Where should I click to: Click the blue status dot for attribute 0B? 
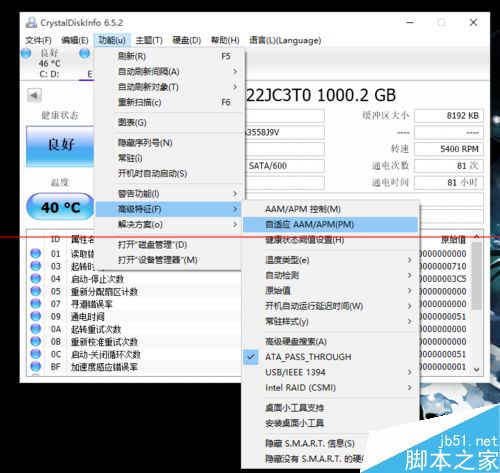click(36, 341)
